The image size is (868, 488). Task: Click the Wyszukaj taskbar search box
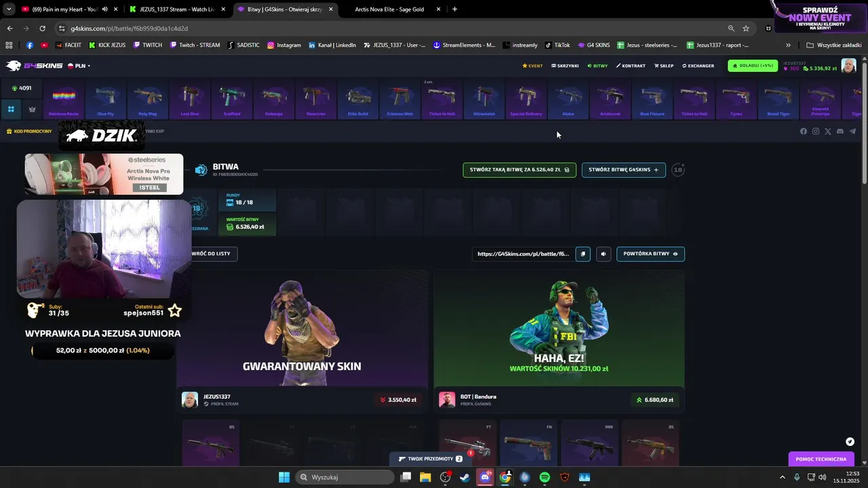point(345,477)
